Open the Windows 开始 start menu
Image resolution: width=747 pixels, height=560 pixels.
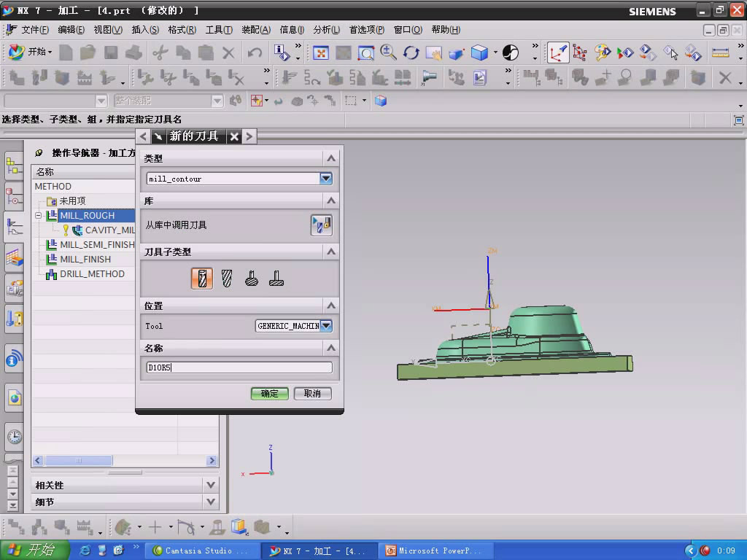click(x=34, y=551)
